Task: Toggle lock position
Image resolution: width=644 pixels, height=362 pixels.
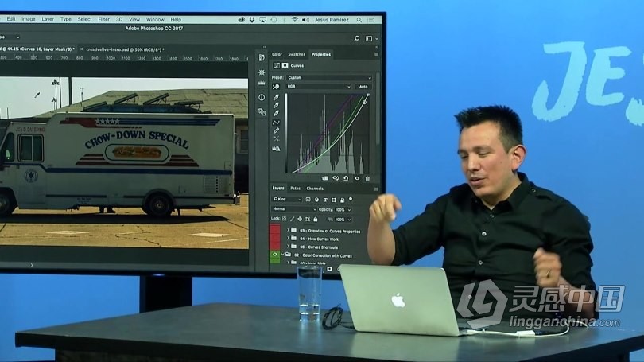Action: tap(300, 219)
